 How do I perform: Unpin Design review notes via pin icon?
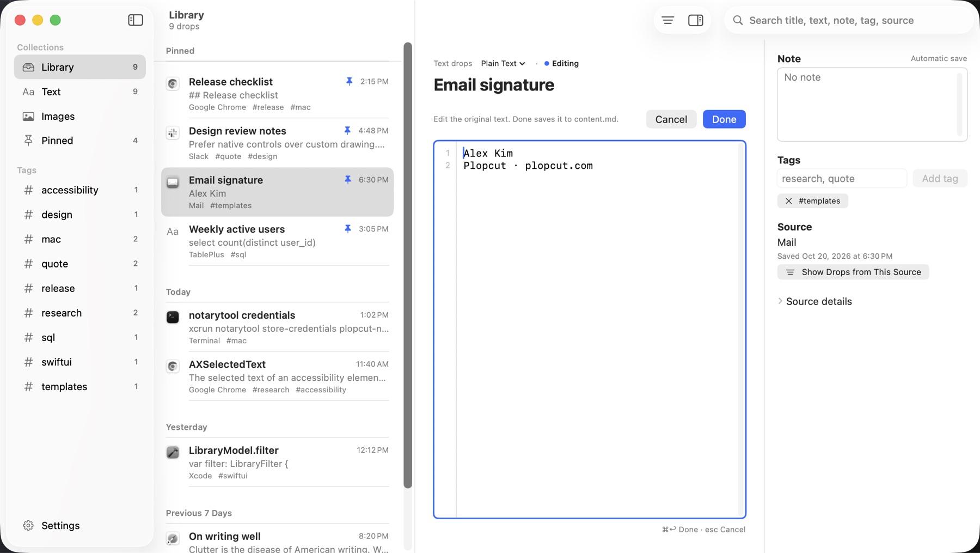coord(347,130)
